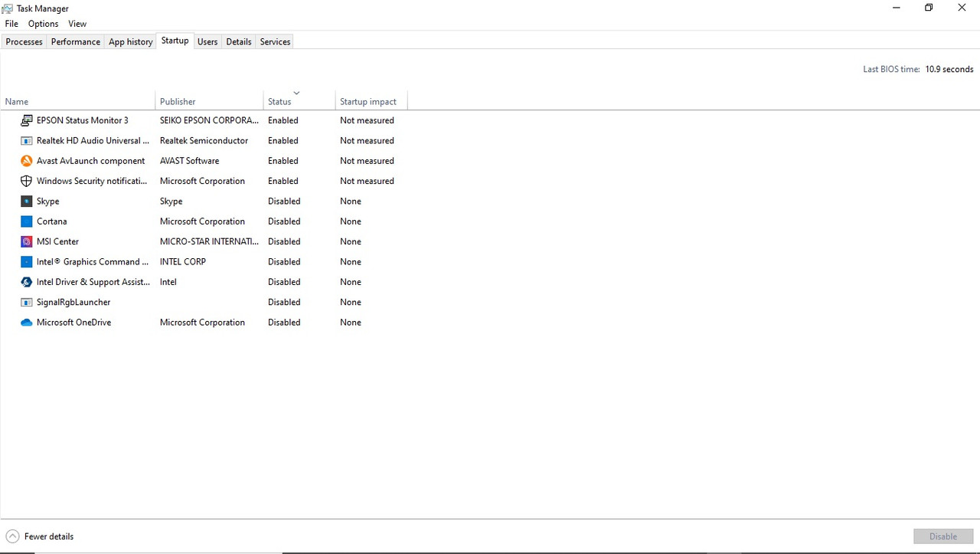Click the Disabled status of MSI Center
The height and width of the screenshot is (554, 980).
click(284, 241)
